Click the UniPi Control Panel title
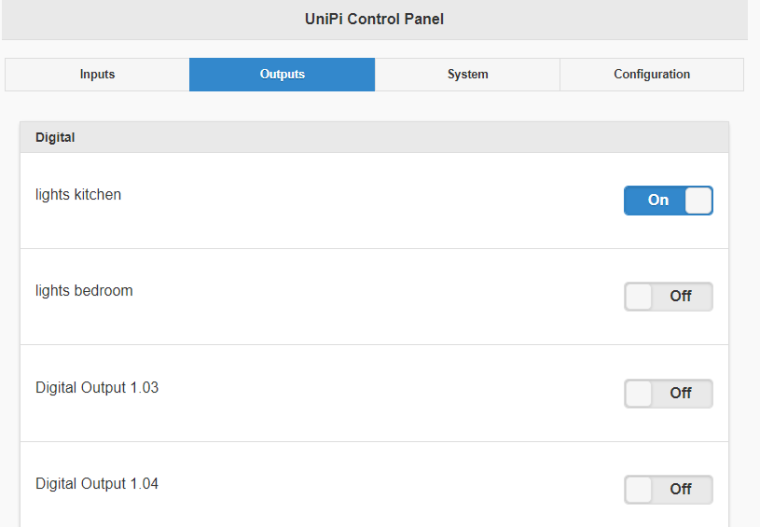The width and height of the screenshot is (760, 527). tap(374, 19)
